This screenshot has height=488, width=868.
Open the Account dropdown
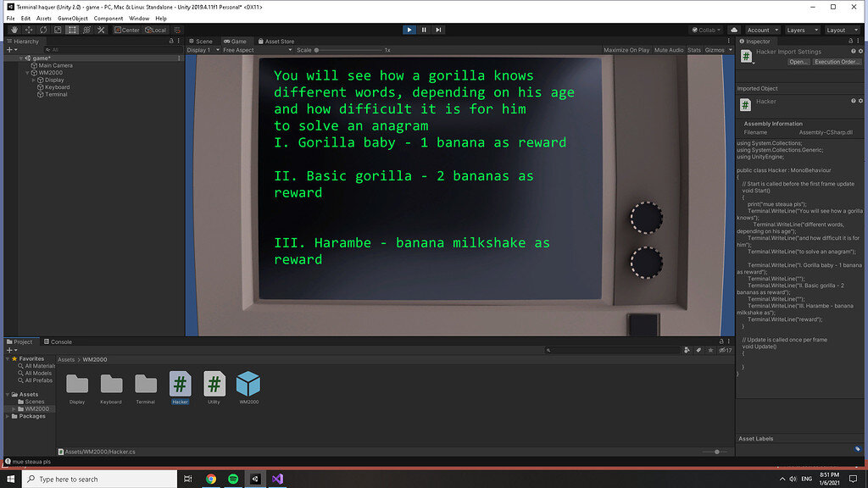[762, 30]
